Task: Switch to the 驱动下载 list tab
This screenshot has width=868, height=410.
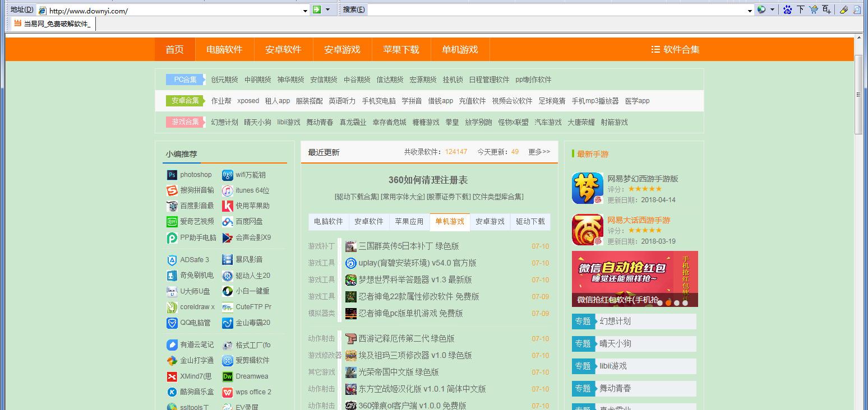Action: 530,222
